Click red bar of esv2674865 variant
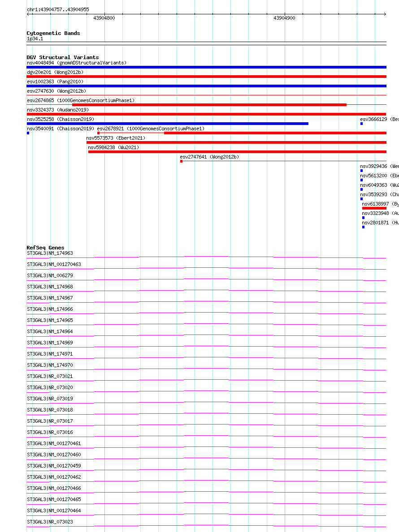The height and width of the screenshot is (532, 399). pos(209,105)
